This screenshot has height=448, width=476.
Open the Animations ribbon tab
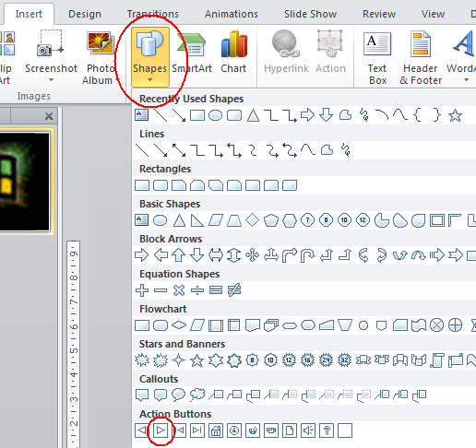coord(232,14)
